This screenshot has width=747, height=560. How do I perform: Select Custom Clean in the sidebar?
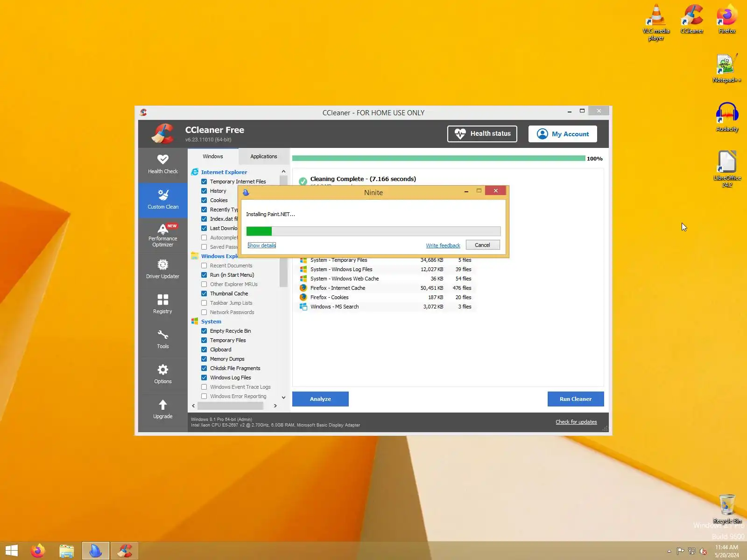[x=162, y=200]
